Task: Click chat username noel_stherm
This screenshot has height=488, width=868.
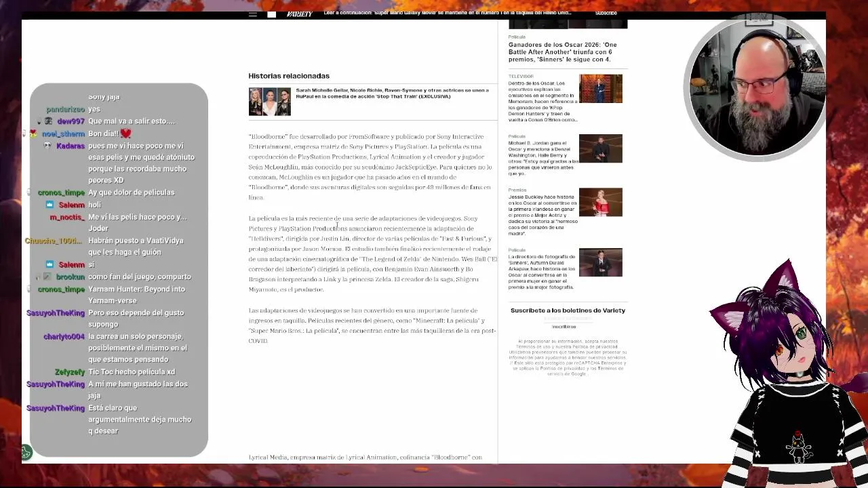Action: [x=63, y=134]
